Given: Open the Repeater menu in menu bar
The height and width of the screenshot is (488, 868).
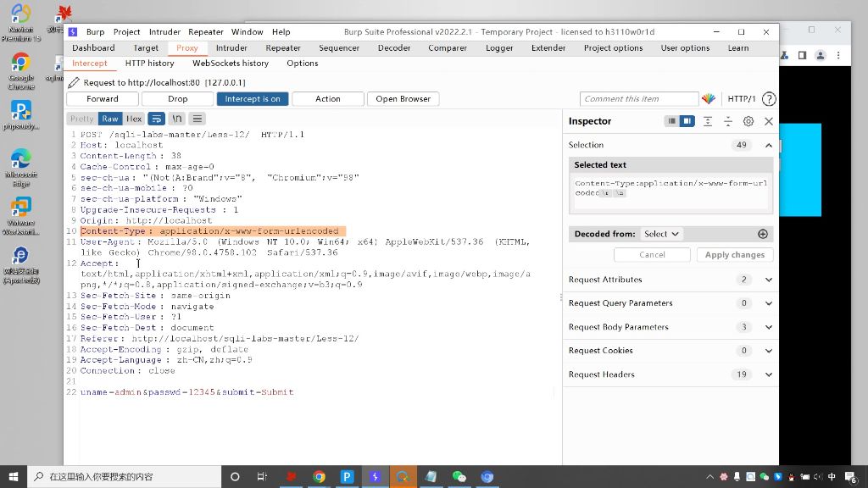Looking at the screenshot, I should point(205,31).
